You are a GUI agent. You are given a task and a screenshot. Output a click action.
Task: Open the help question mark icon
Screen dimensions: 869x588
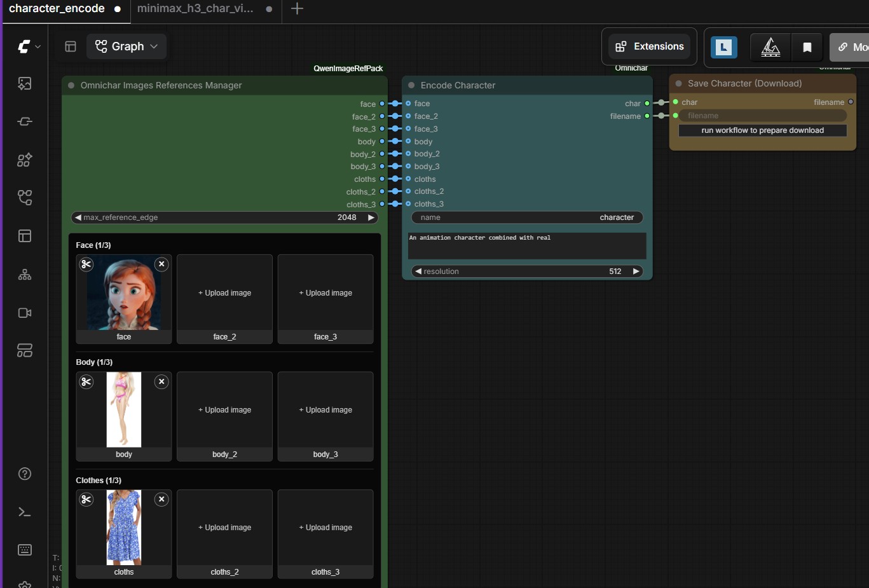click(x=25, y=474)
